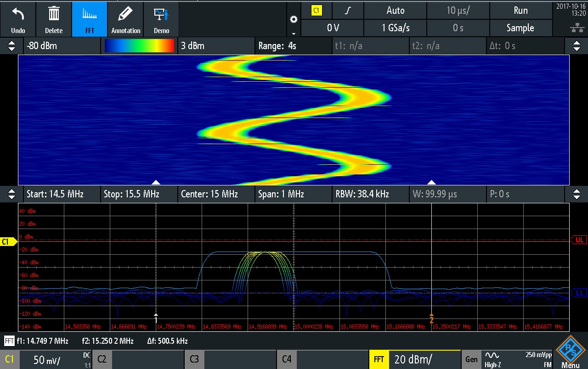Click the FFT cursor results icon
Screen dimensions: 588x369
[x=9, y=341]
